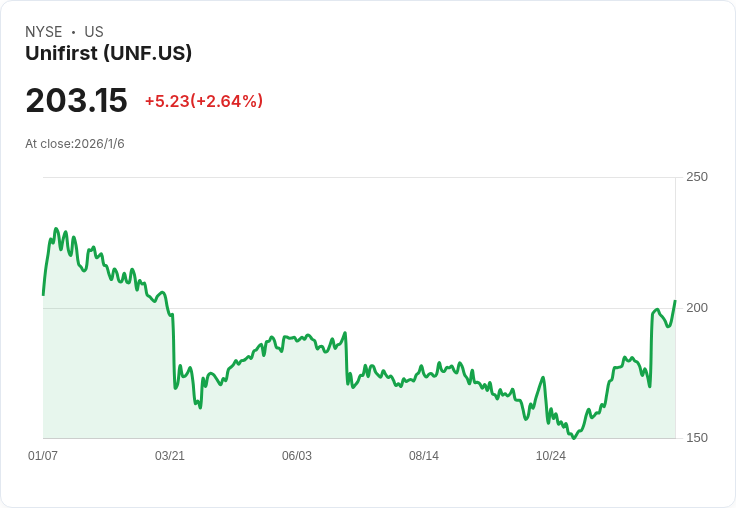736x508 pixels.
Task: Click the At close:2026/1/6 timestamp
Action: (75, 144)
